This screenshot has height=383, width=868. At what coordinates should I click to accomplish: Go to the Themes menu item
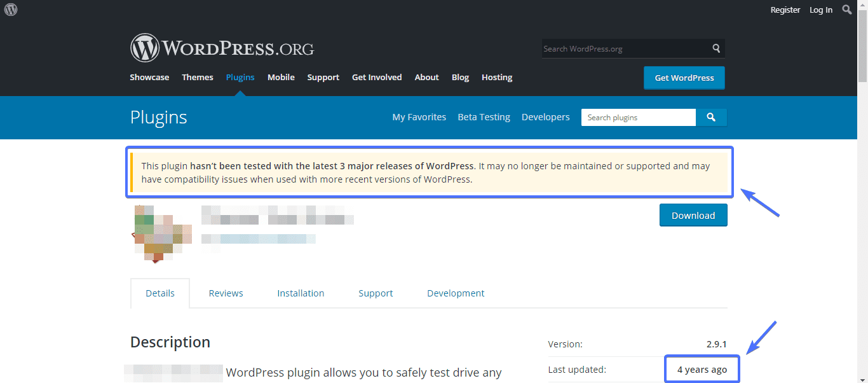click(x=198, y=78)
